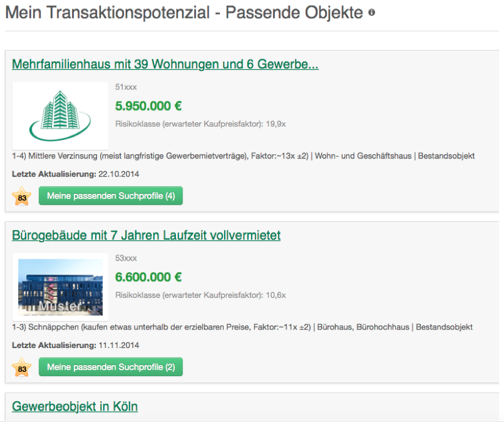Show Meine passenden Suchprofile (2)

pyautogui.click(x=111, y=368)
